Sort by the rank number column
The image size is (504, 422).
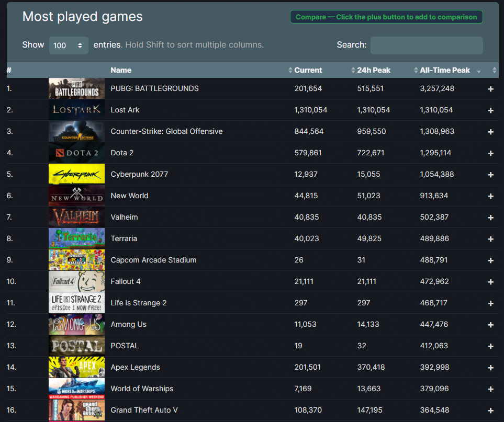[x=9, y=70]
